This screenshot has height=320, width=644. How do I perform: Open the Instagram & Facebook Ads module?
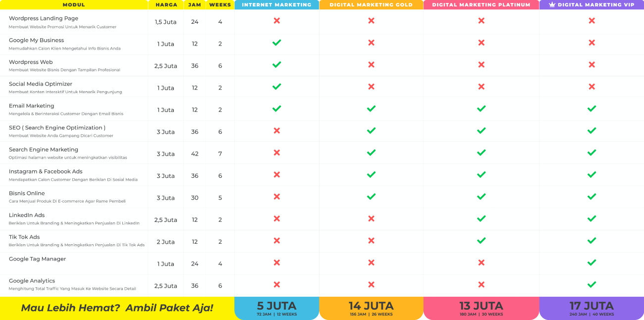click(46, 171)
